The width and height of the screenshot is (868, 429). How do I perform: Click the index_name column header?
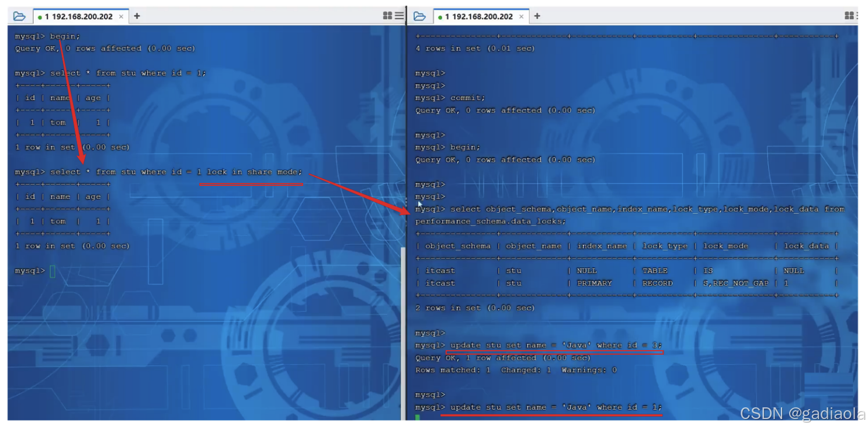tap(602, 246)
